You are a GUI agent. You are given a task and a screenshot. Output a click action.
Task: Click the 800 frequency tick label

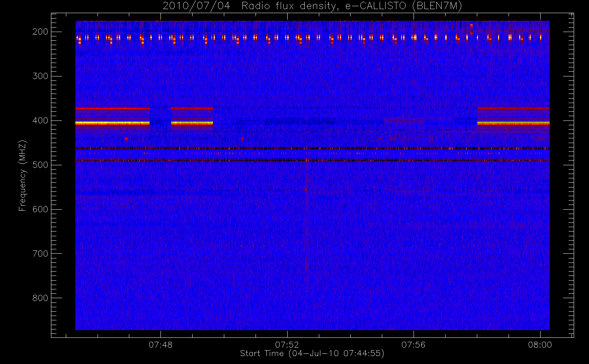(x=40, y=298)
